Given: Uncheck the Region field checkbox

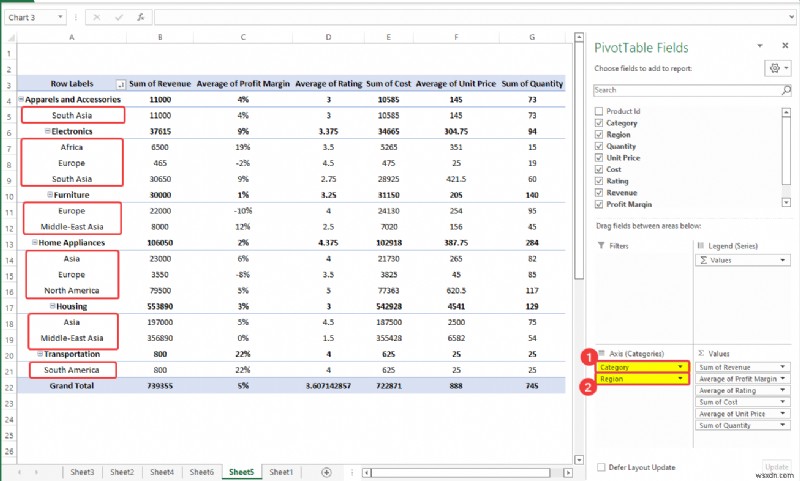Looking at the screenshot, I should pos(599,135).
